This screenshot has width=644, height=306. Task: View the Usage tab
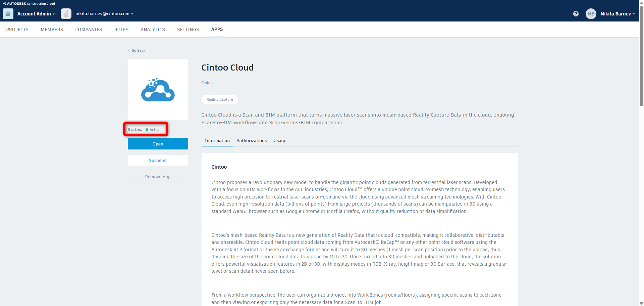coord(280,141)
